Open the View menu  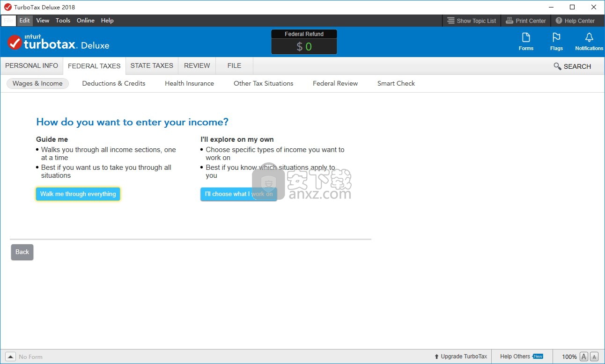[x=43, y=21]
